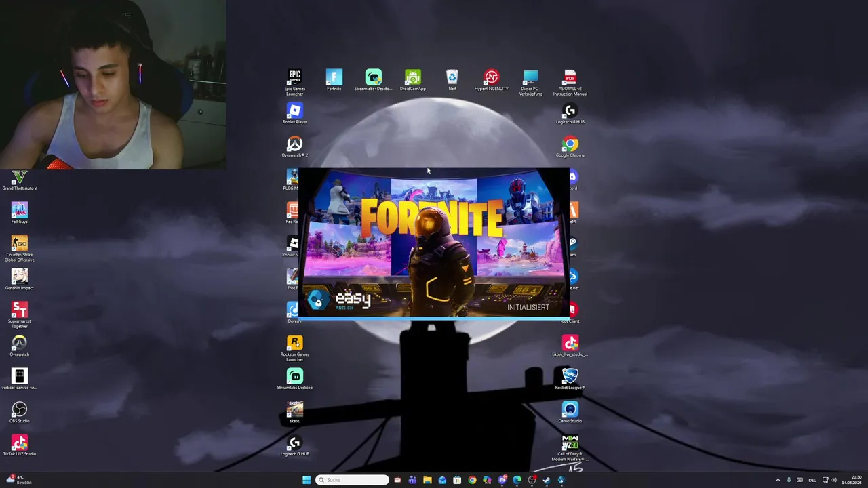Viewport: 868px width, 488px height.
Task: Open Google Chrome from the taskbar
Action: pyautogui.click(x=472, y=480)
